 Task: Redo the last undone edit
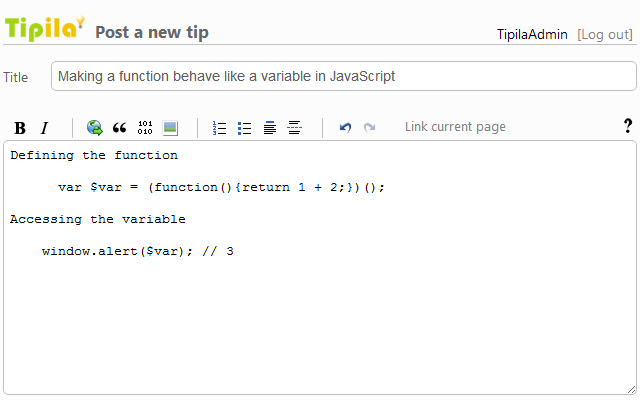370,128
